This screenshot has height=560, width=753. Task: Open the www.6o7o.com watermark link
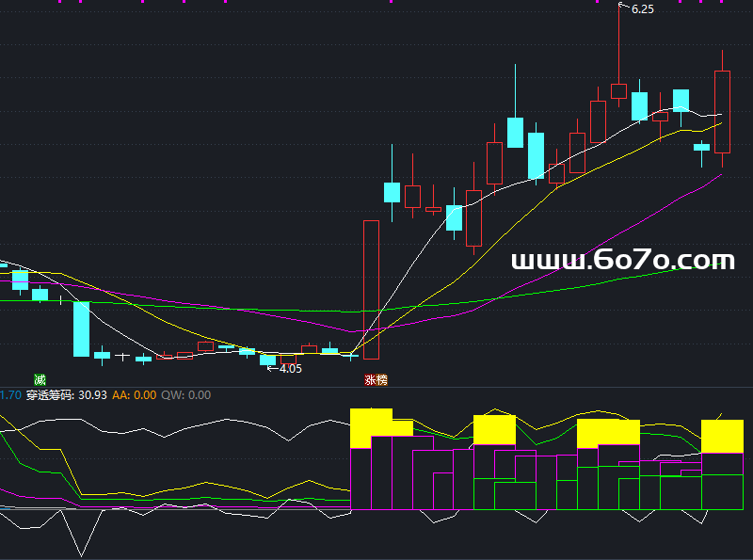[622, 261]
